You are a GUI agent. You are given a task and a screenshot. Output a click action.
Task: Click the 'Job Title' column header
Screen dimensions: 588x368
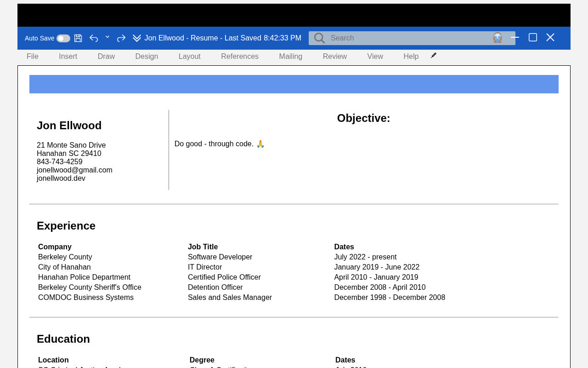[203, 247]
